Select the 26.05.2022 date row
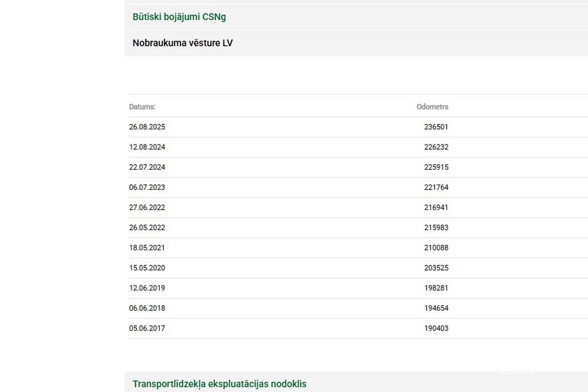This screenshot has height=392, width=588. 147,228
